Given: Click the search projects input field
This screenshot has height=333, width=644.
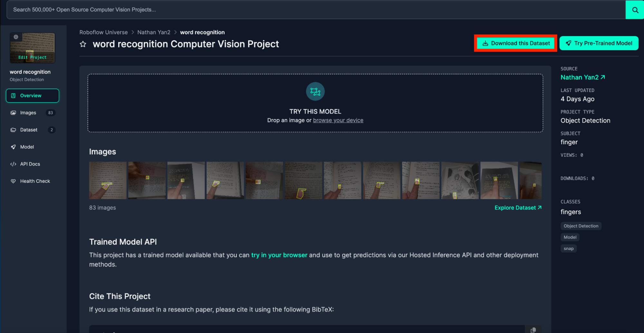Looking at the screenshot, I should 316,10.
